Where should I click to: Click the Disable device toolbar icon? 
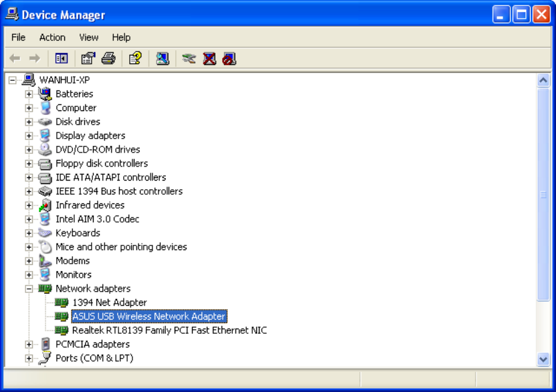[229, 58]
